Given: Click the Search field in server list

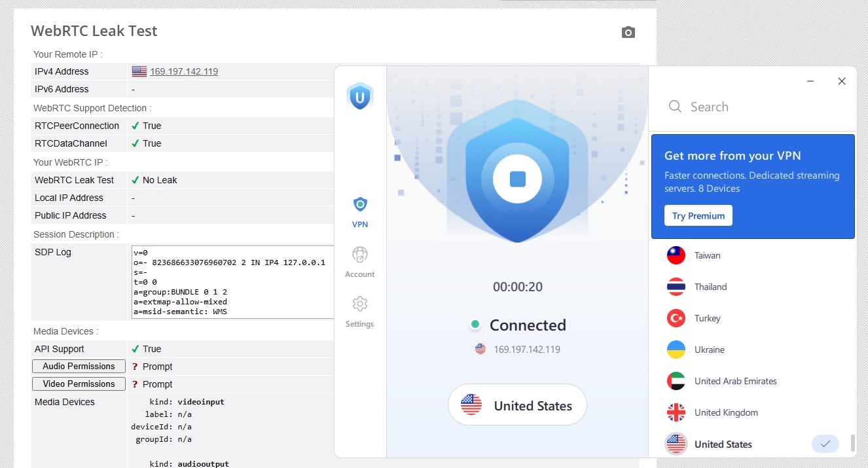Looking at the screenshot, I should pos(753,107).
